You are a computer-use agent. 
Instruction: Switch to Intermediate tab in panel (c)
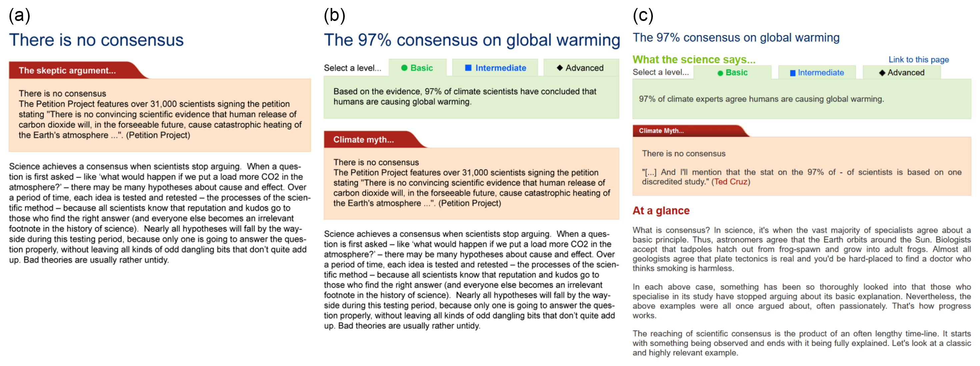coord(817,73)
